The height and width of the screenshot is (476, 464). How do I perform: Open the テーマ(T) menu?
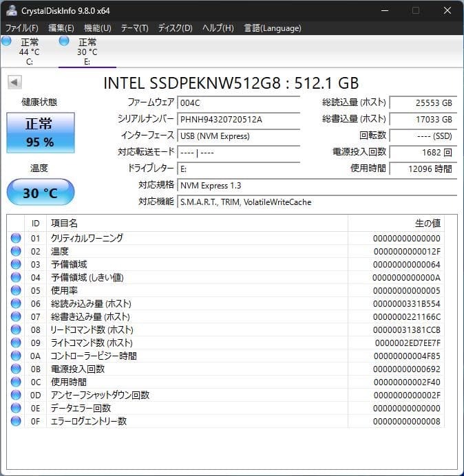[x=135, y=28]
